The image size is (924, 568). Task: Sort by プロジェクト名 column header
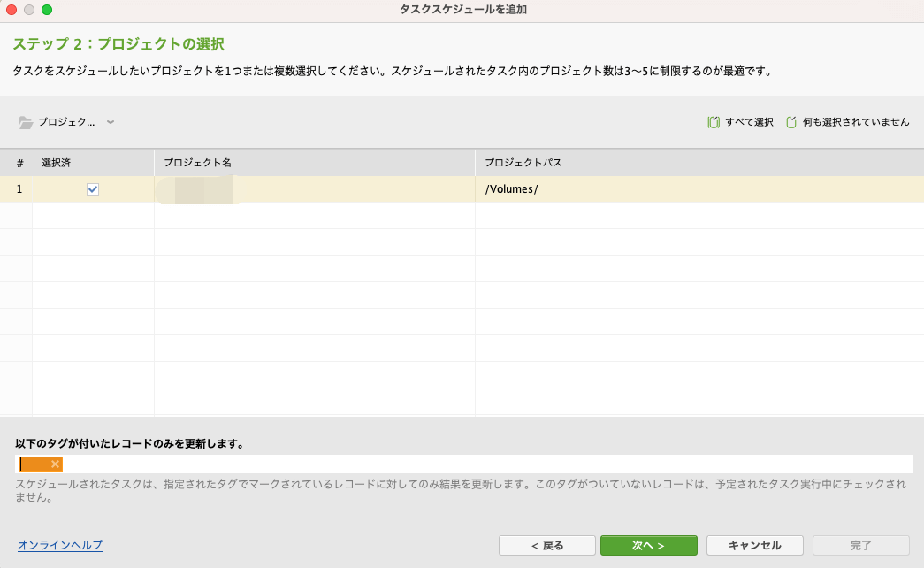coord(315,163)
